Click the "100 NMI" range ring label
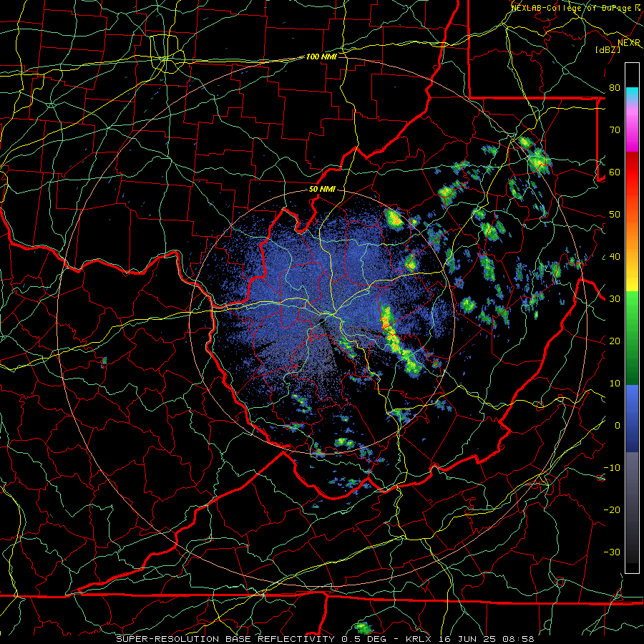644x644 pixels. coord(321,57)
